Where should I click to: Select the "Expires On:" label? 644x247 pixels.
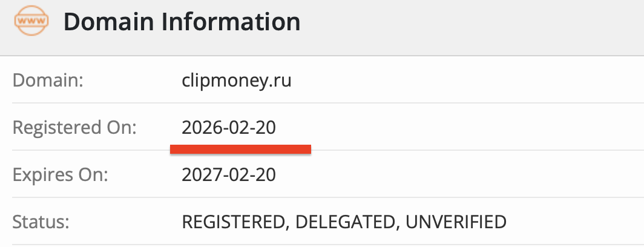[60, 175]
